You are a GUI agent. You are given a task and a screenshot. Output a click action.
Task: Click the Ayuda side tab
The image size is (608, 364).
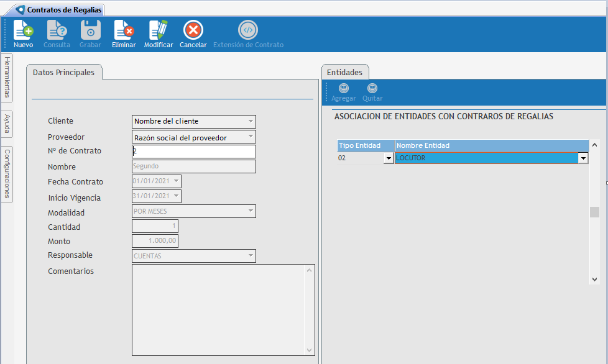tap(7, 124)
